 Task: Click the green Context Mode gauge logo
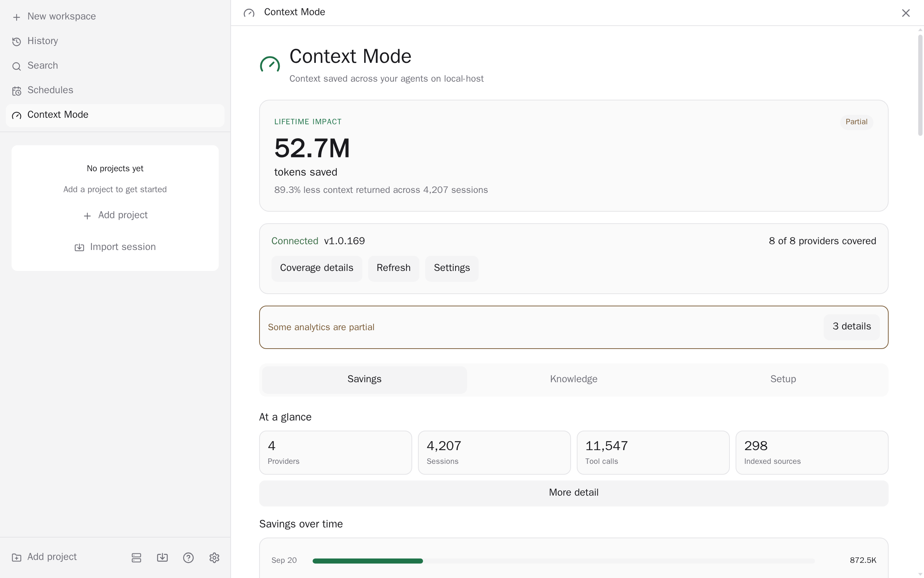click(x=270, y=64)
